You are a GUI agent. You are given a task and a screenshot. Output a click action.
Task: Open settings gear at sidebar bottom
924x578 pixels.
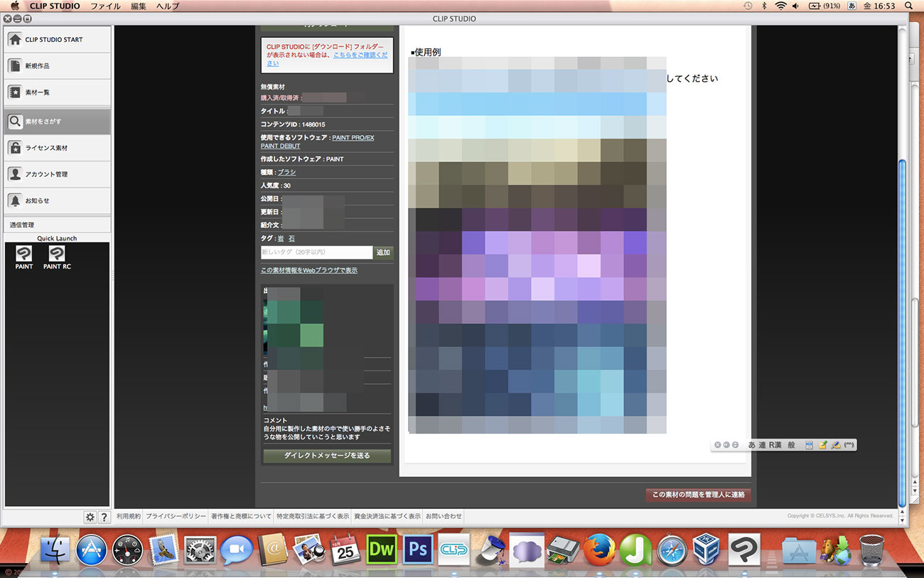pyautogui.click(x=90, y=518)
